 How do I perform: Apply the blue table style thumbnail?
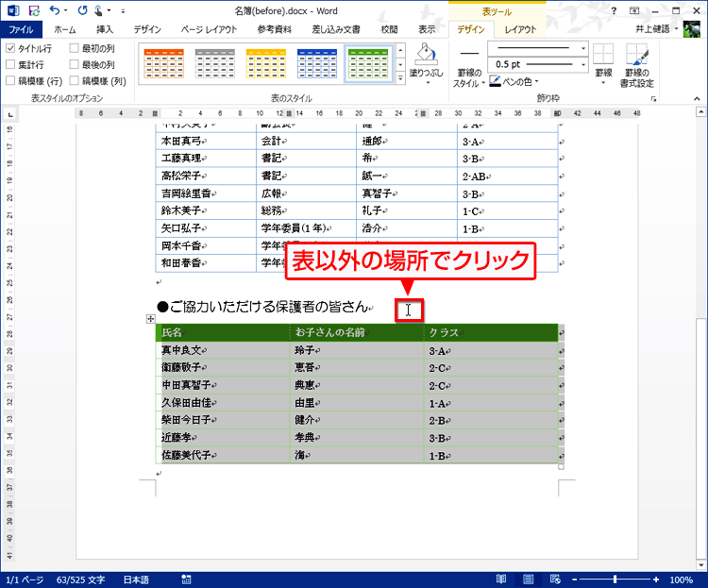[x=316, y=63]
